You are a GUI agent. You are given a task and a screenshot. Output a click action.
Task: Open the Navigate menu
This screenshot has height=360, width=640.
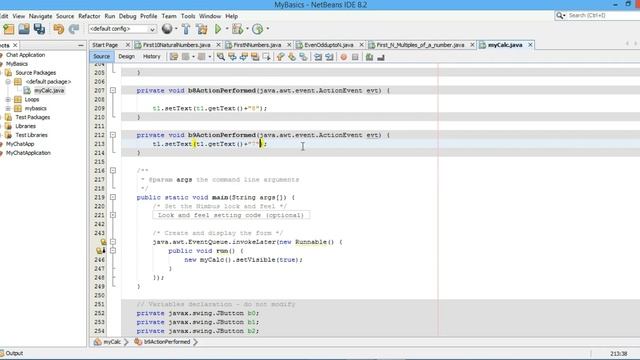[x=40, y=16]
